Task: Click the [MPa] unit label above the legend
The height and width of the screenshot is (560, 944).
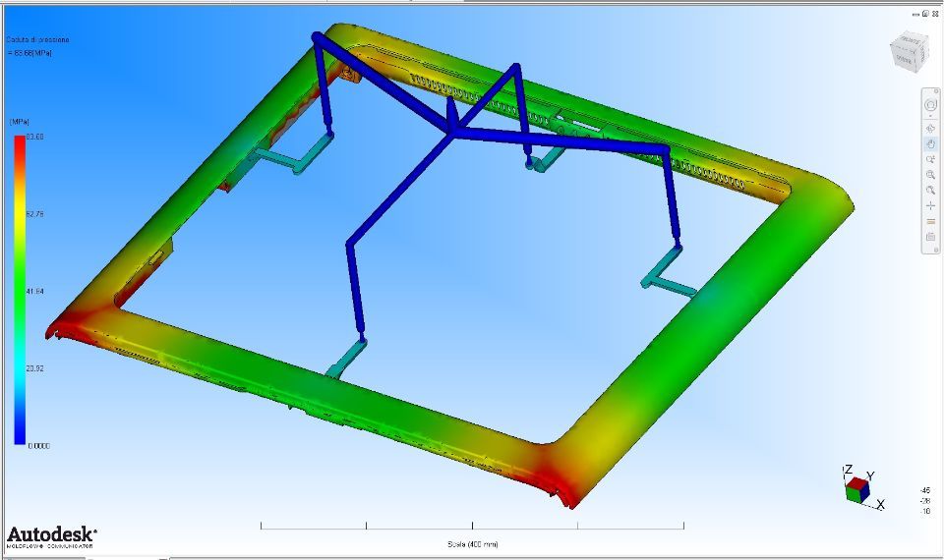Action: (20, 122)
